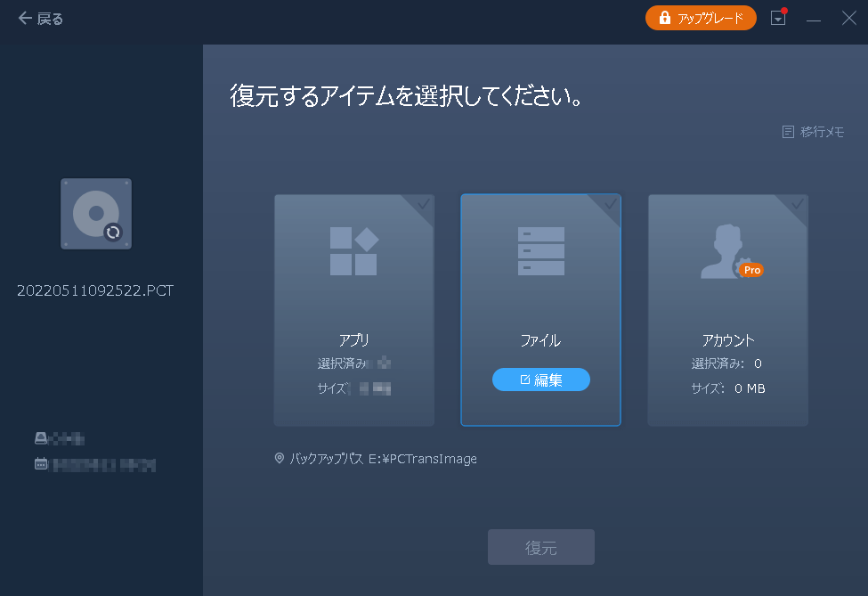Select the backup file 20220511092522.PCT
The image size is (868, 596).
pos(95,291)
